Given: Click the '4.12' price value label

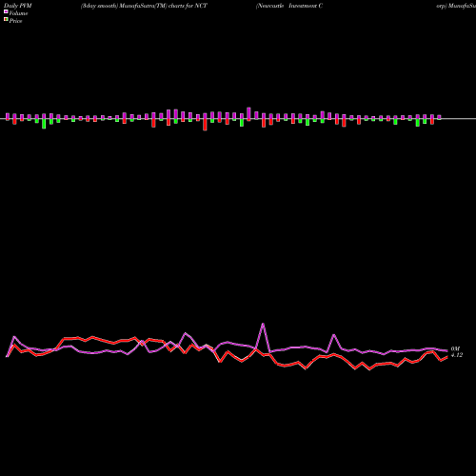Looking at the screenshot, I should [457, 355].
